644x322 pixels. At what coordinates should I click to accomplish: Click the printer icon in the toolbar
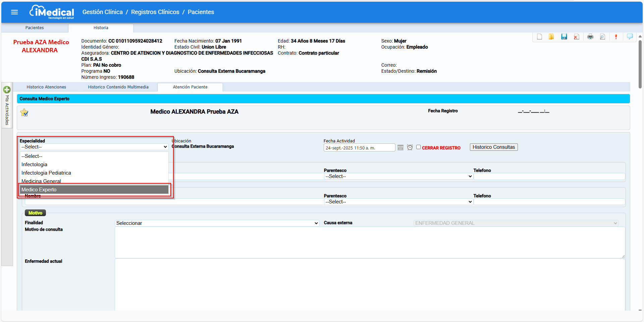[590, 37]
